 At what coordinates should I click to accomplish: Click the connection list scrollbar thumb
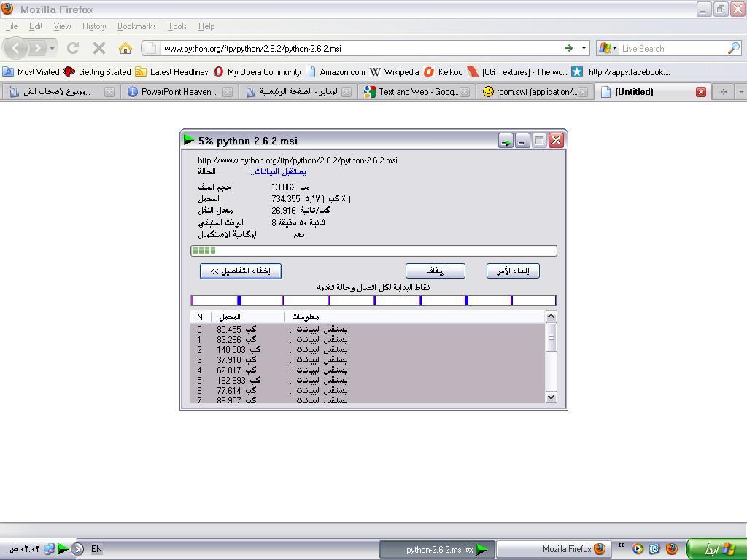551,337
